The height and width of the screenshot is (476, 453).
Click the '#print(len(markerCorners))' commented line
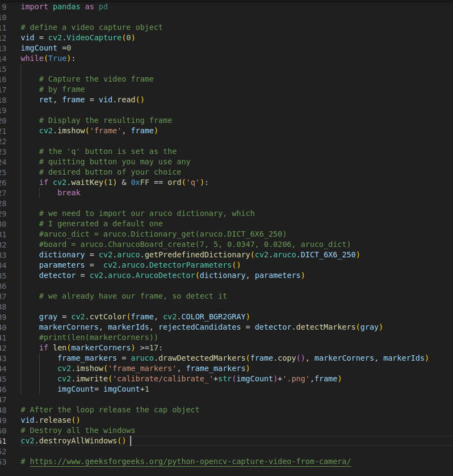click(x=98, y=337)
